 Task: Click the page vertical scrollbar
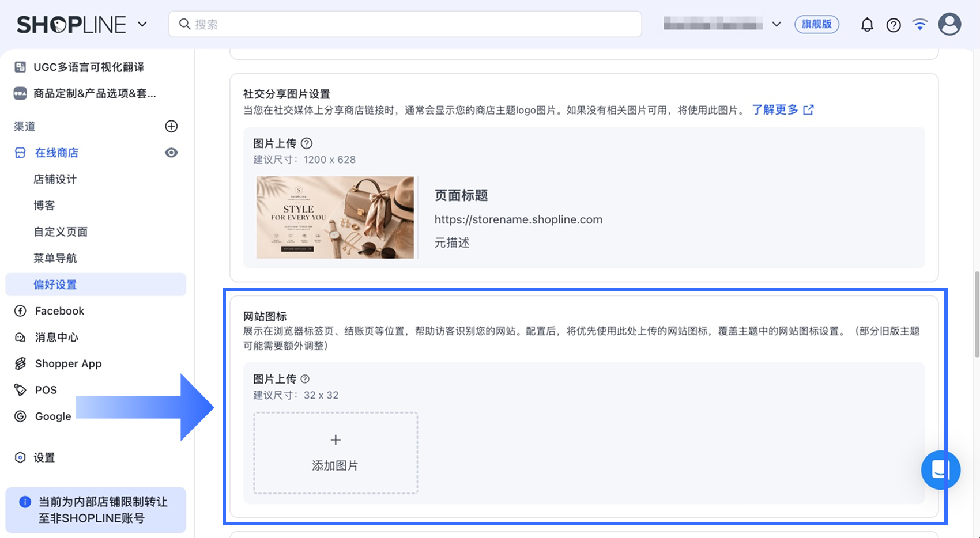976,314
